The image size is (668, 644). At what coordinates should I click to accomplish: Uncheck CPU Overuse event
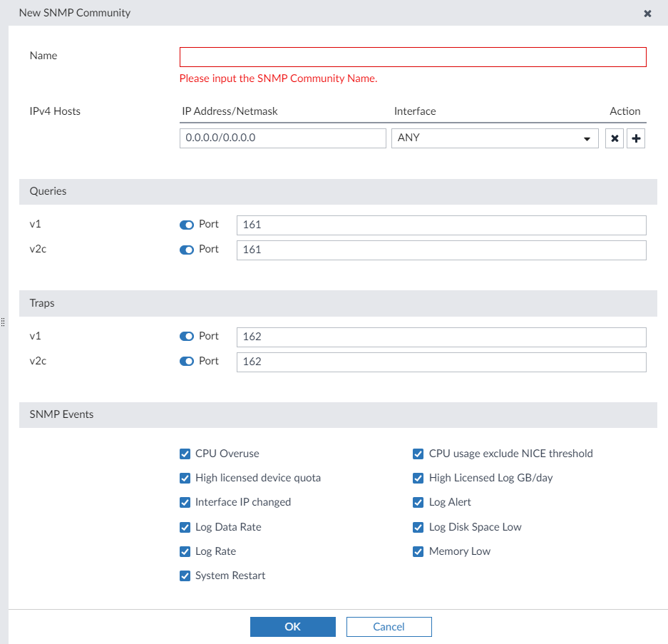(185, 454)
